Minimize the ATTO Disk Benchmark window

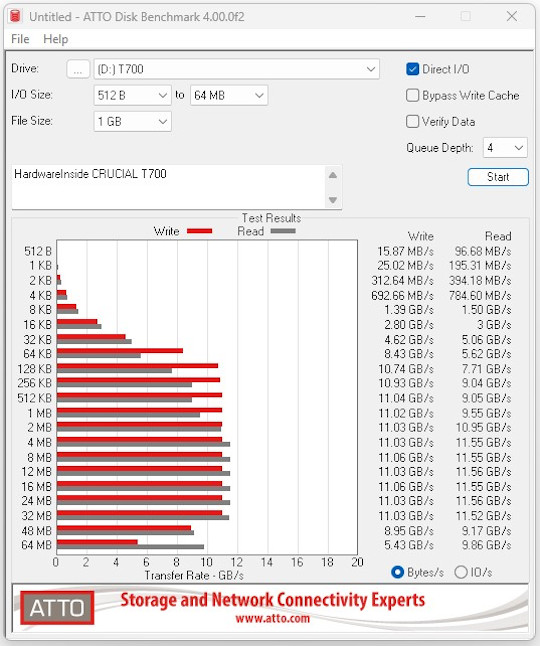(420, 16)
